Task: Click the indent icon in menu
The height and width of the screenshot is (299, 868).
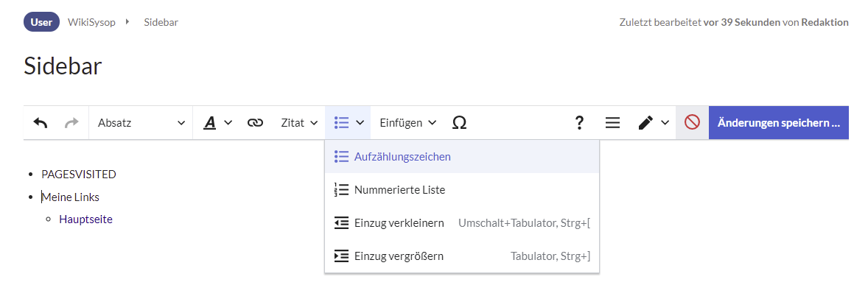Action: click(341, 256)
